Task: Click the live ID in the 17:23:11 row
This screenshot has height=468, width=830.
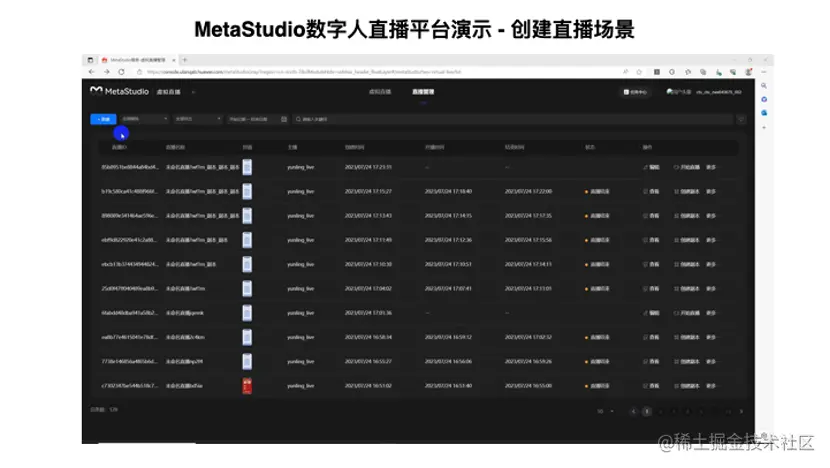Action: 130,167
